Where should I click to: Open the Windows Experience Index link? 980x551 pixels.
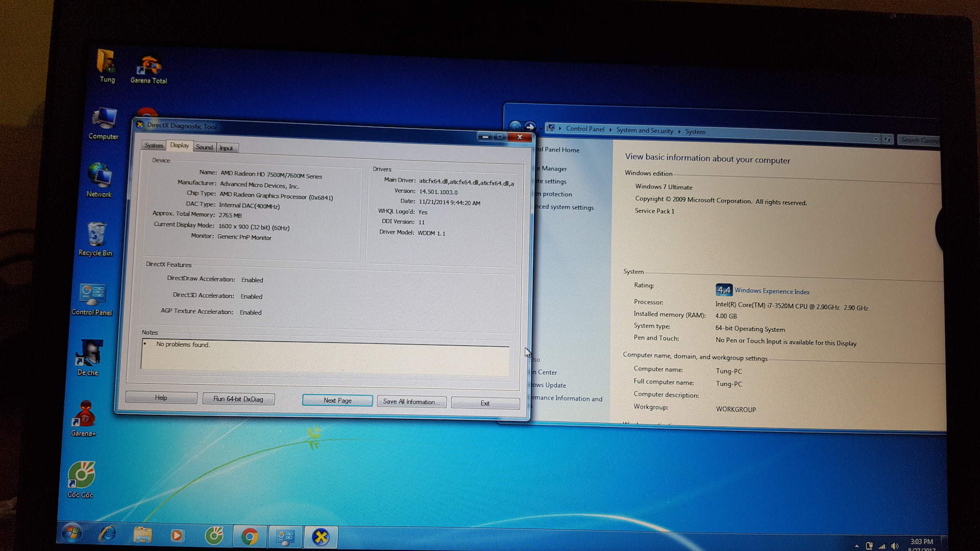click(772, 291)
